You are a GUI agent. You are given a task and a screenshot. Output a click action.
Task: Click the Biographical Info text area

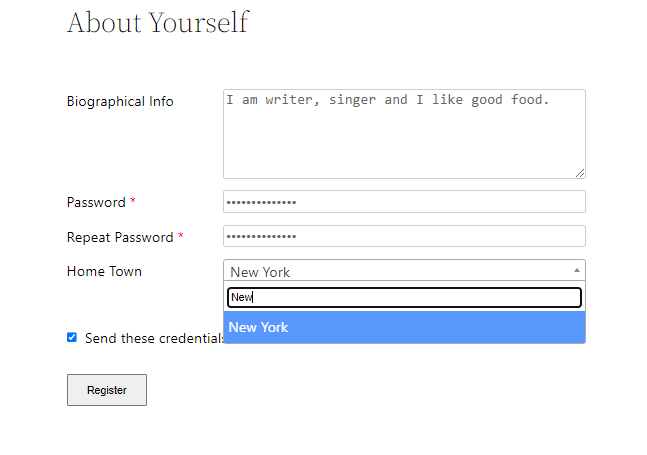[403, 140]
